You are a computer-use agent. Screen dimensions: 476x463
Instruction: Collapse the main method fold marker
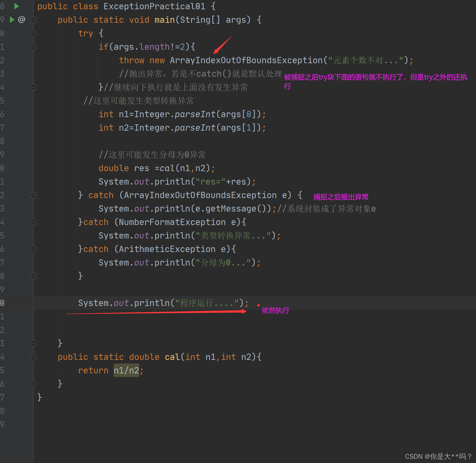coord(33,20)
